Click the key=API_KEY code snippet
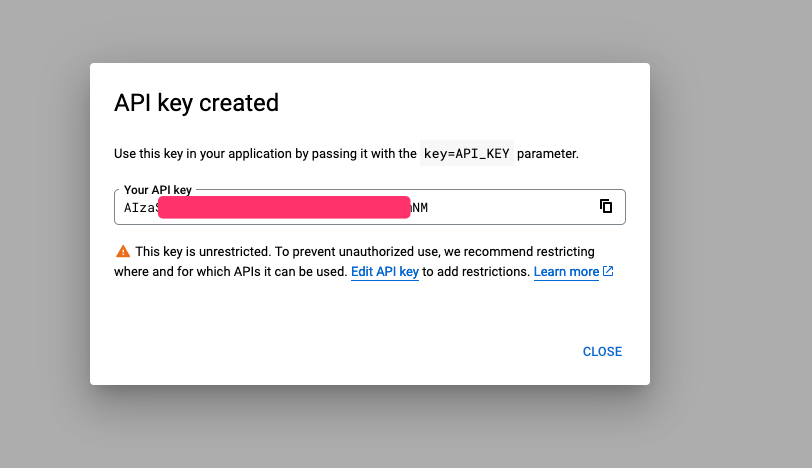812x468 pixels. click(x=467, y=154)
